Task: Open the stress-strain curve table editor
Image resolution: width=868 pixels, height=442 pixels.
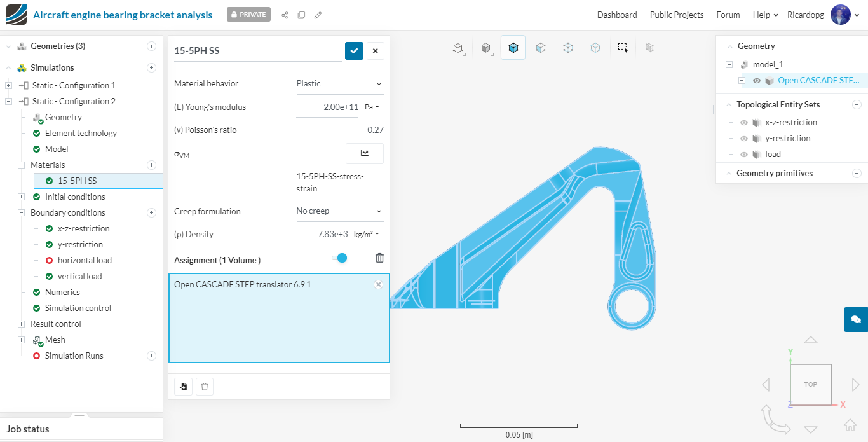Action: 364,153
